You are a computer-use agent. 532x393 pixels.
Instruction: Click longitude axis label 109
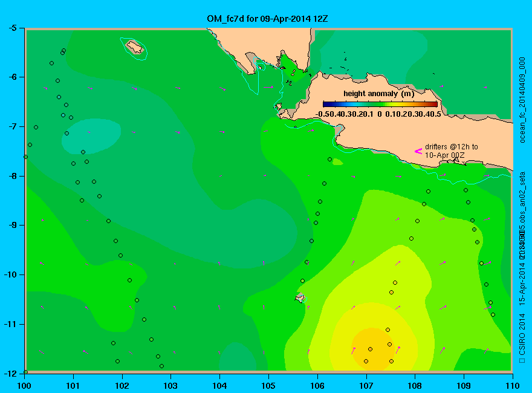464,386
